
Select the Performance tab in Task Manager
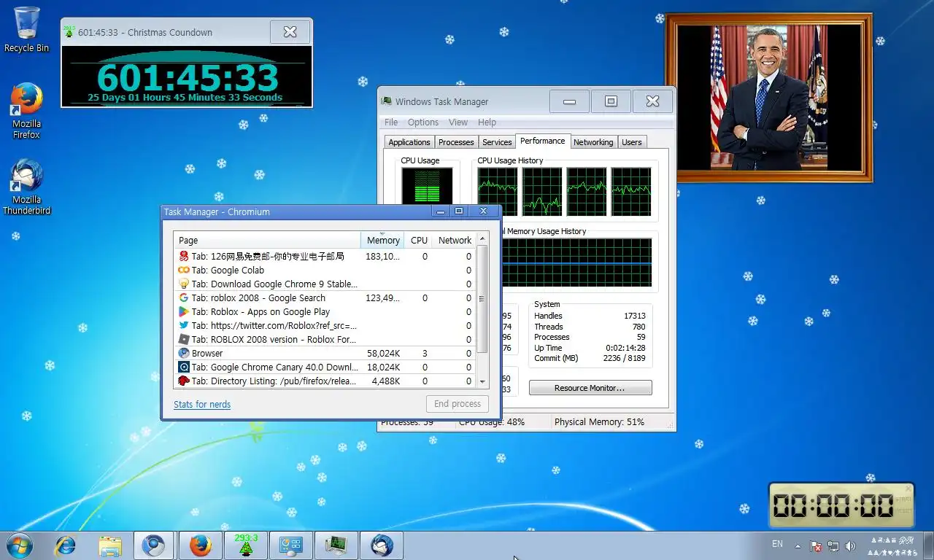point(542,141)
